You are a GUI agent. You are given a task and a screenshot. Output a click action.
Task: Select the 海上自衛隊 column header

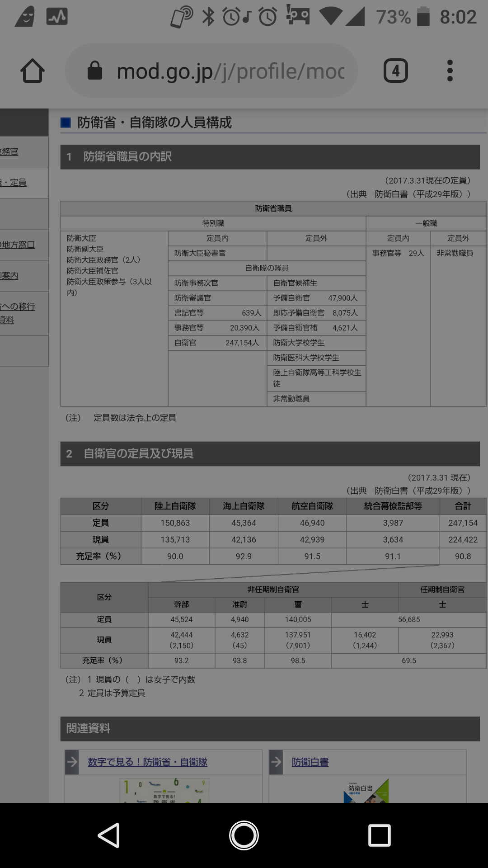tap(244, 506)
